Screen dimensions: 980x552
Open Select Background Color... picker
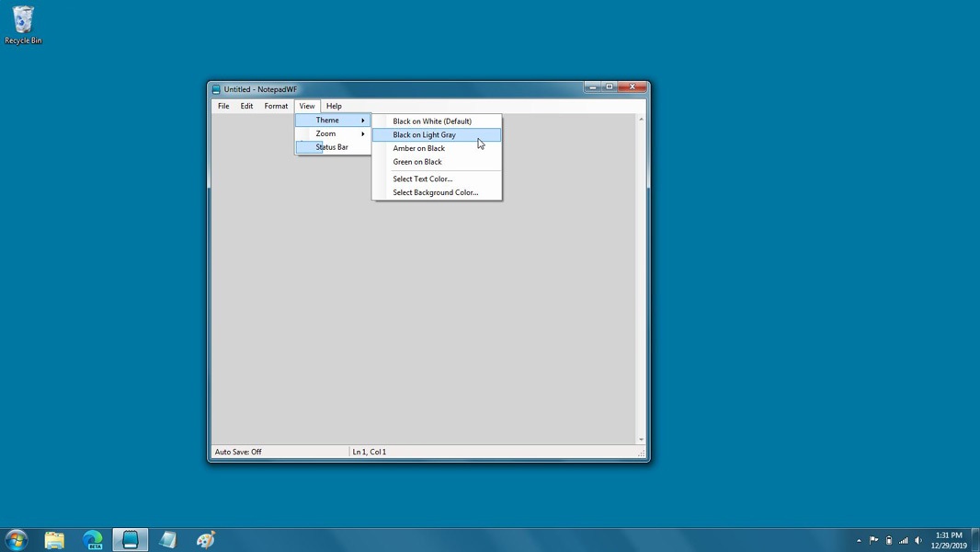tap(435, 193)
